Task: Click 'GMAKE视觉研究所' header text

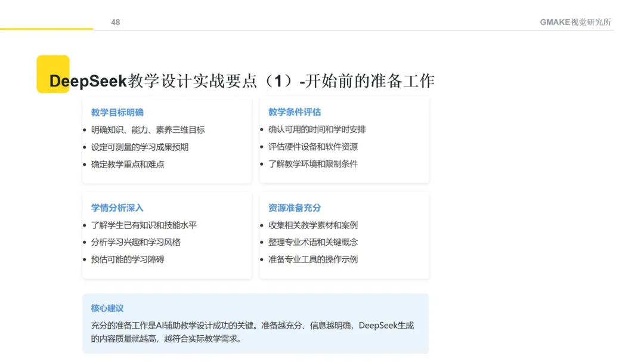Action: tap(575, 22)
